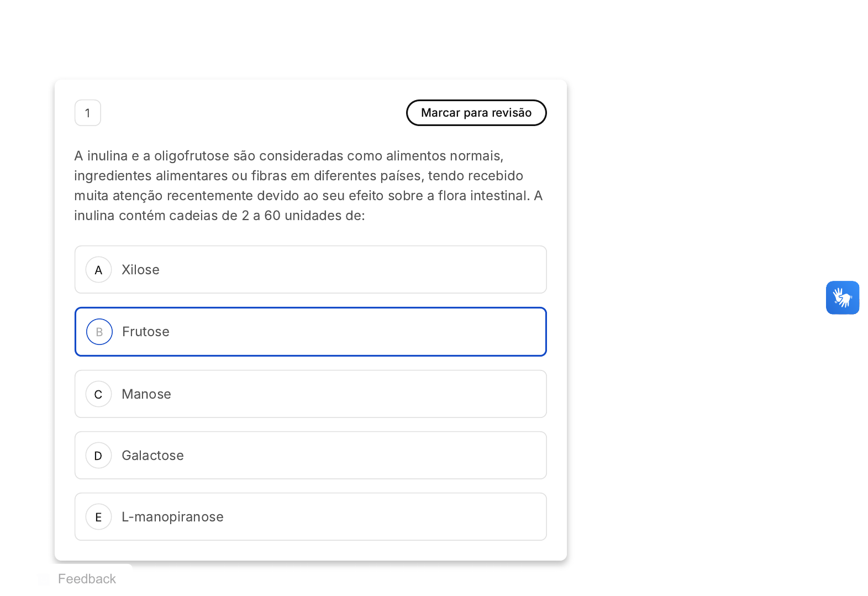Click the faint icon beside Feedback

pos(44,579)
